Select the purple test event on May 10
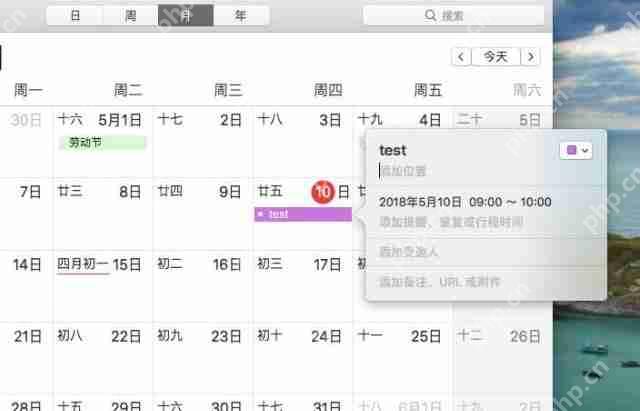This screenshot has height=411, width=640. coord(303,214)
